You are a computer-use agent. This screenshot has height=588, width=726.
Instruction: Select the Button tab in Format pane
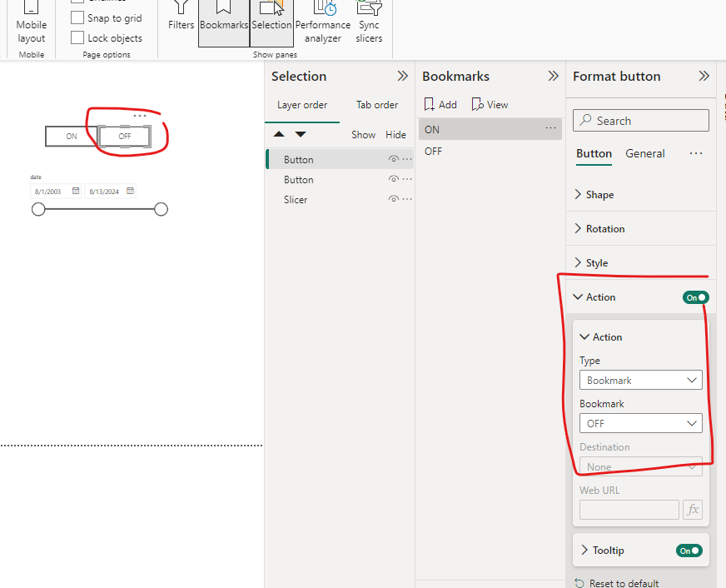point(594,153)
